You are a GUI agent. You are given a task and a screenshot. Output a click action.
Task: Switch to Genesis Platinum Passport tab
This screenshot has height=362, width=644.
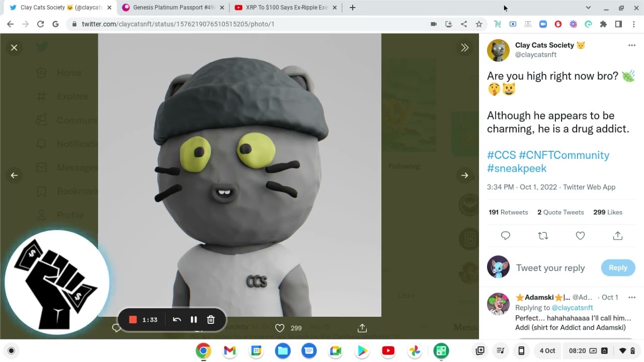click(173, 8)
